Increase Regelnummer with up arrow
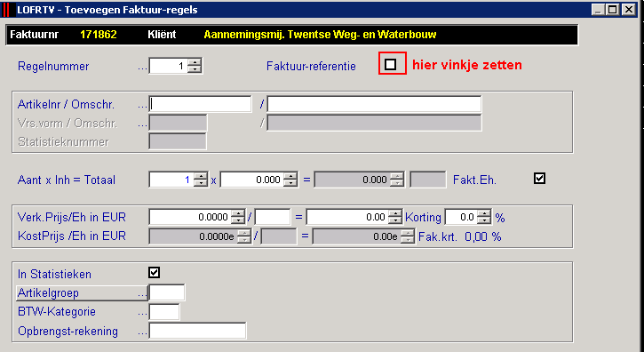 tap(195, 62)
